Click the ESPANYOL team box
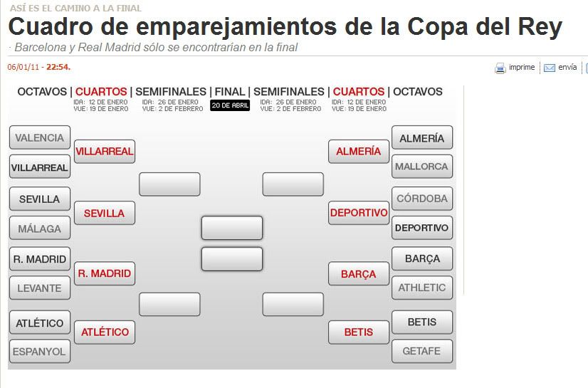The height and width of the screenshot is (388, 588). (40, 352)
